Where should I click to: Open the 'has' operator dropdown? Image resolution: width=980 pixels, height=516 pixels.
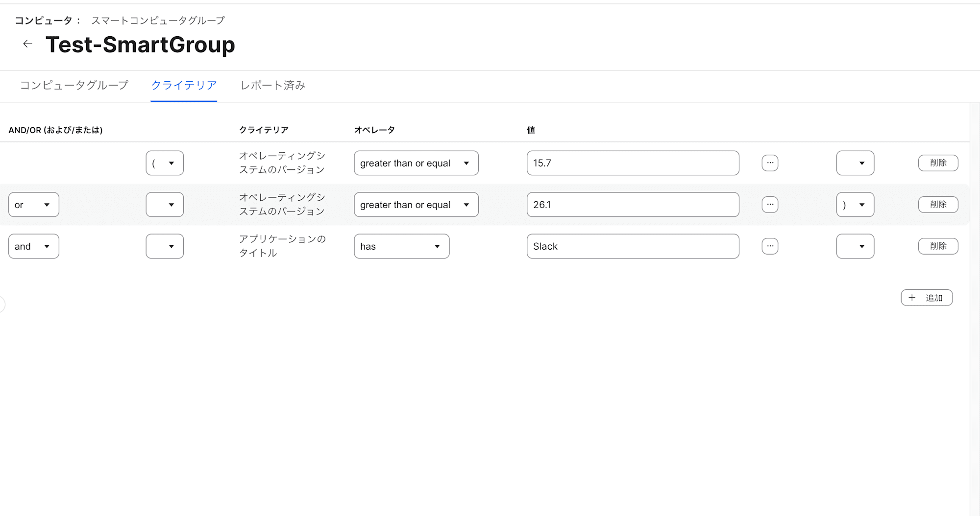tap(401, 246)
